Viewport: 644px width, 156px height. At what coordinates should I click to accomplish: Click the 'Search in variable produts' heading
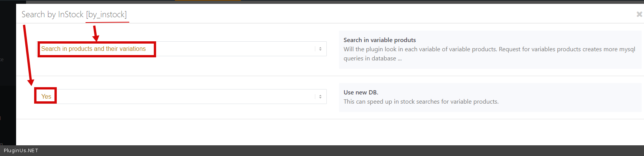pyautogui.click(x=379, y=40)
